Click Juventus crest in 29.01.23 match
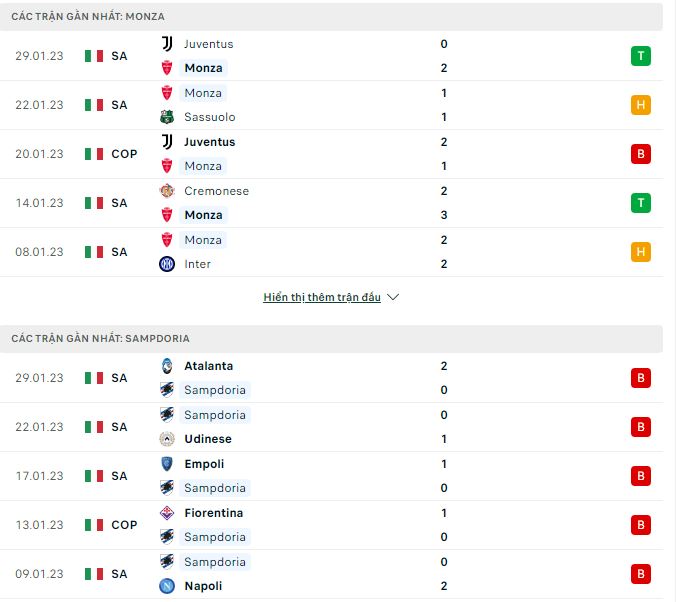Viewport: 676px width, 602px height. (x=167, y=44)
